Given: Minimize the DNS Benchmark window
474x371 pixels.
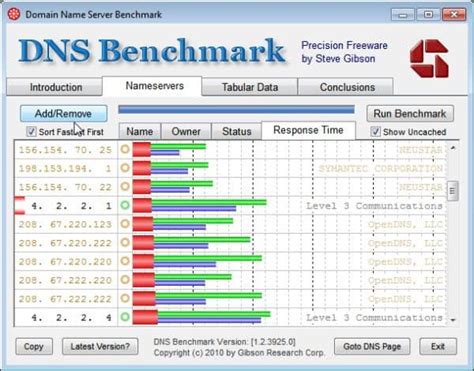Looking at the screenshot, I should [x=403, y=15].
